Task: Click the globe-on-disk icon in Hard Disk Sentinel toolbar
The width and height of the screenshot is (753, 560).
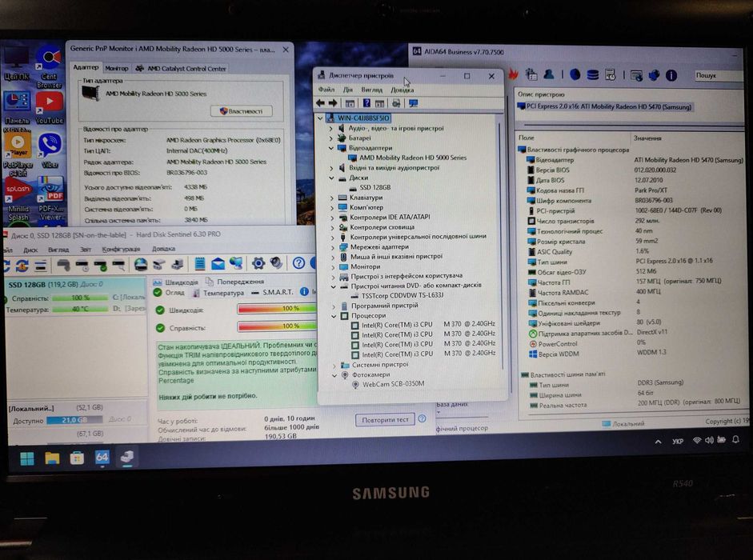Action: 140,264
